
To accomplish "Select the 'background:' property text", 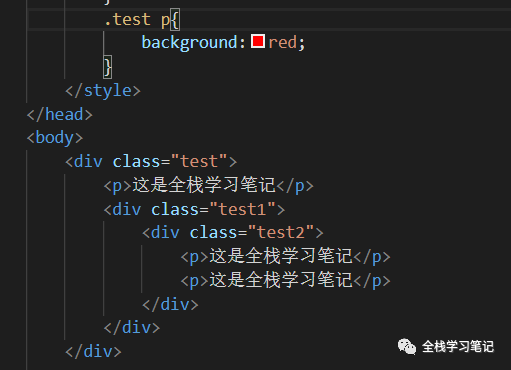I will point(194,43).
